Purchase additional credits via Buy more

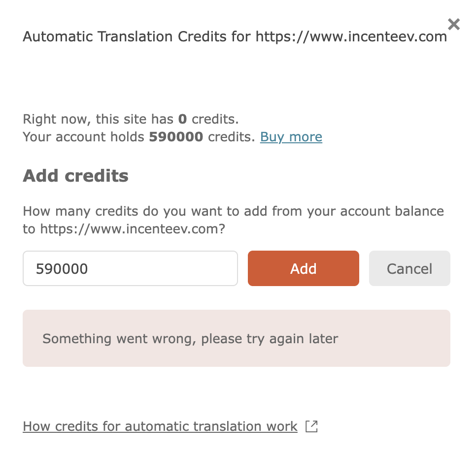click(x=291, y=137)
